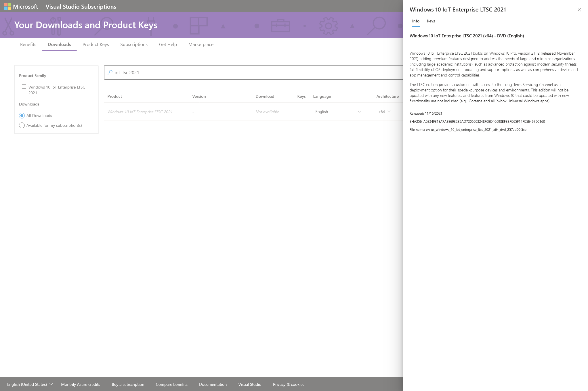Click the search magnifier icon
This screenshot has height=391, width=588.
(110, 72)
